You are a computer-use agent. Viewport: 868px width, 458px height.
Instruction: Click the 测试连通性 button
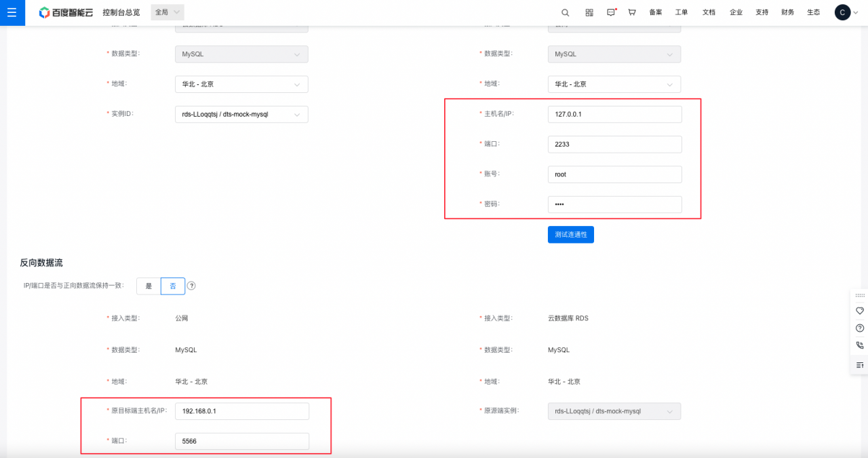[x=570, y=235]
